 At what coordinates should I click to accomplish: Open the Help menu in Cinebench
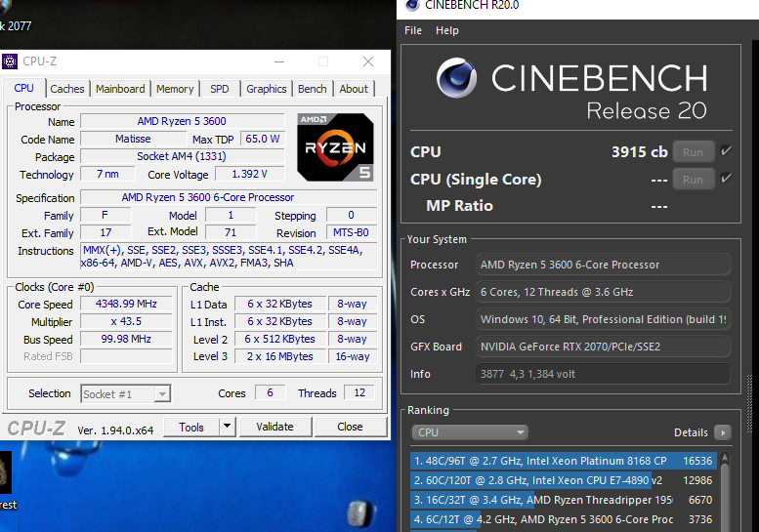(446, 30)
